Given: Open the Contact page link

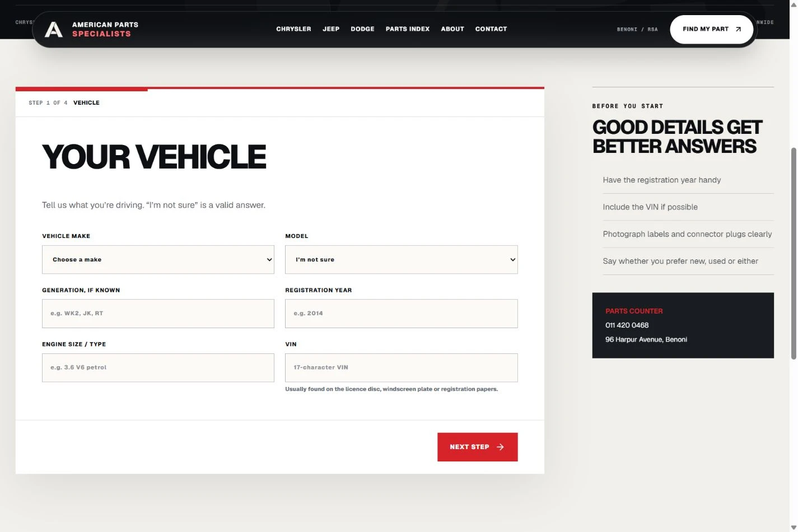Looking at the screenshot, I should [491, 29].
